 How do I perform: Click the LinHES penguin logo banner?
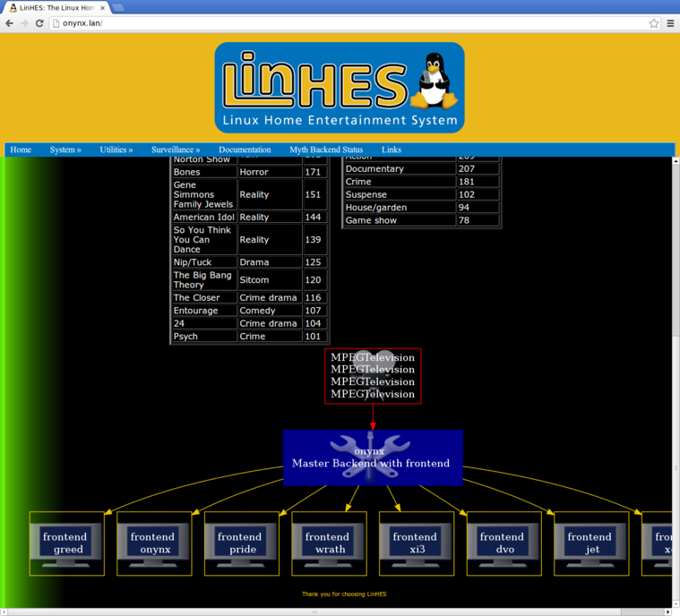[x=340, y=88]
